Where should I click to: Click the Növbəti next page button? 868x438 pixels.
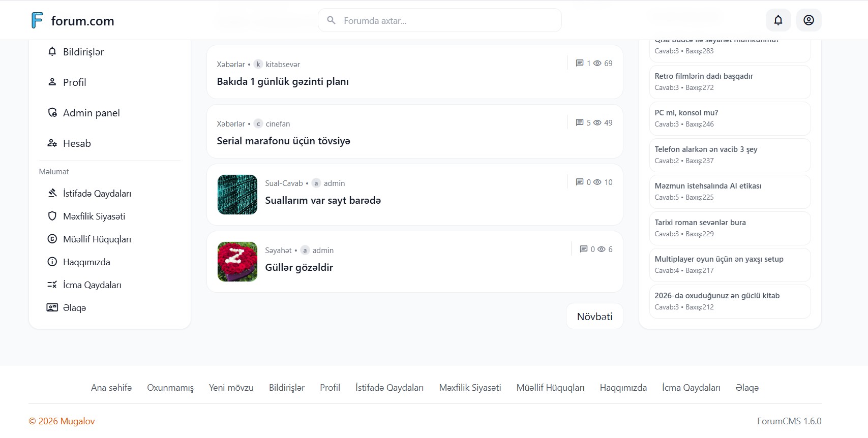coord(594,317)
